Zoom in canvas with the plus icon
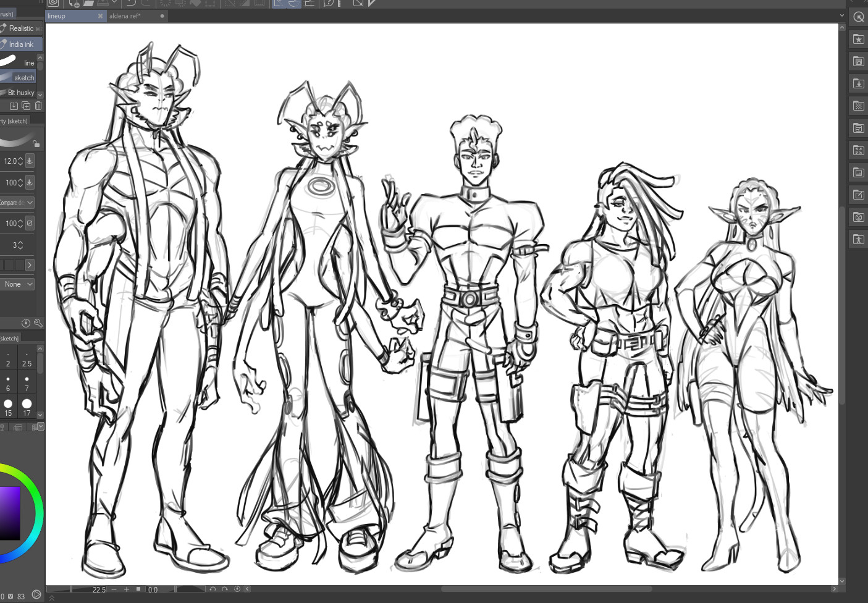This screenshot has height=603, width=868. coord(127,589)
